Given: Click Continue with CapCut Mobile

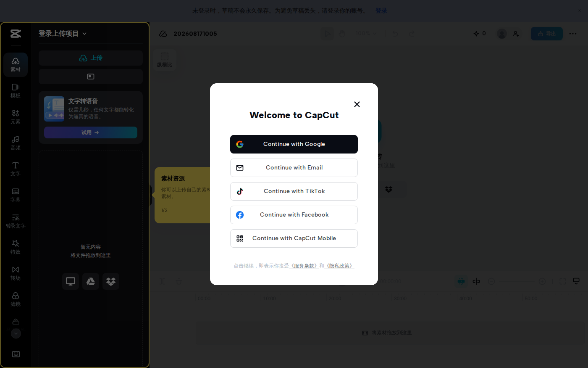Looking at the screenshot, I should click(294, 238).
